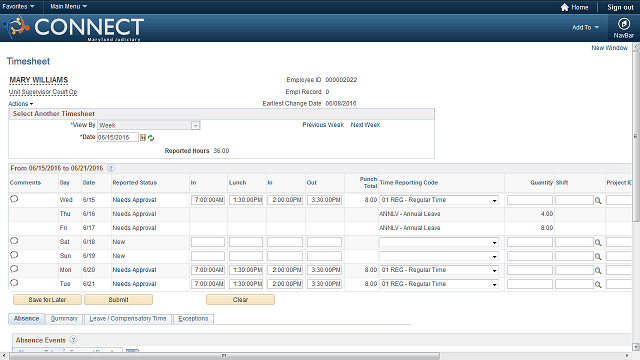Screen dimensions: 640x360
Task: Open comment bubble for Tue 6/21 row
Action: [14, 283]
